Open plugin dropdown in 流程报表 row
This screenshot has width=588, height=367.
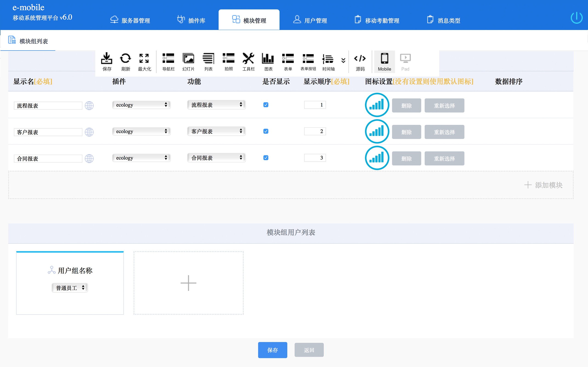coord(141,105)
